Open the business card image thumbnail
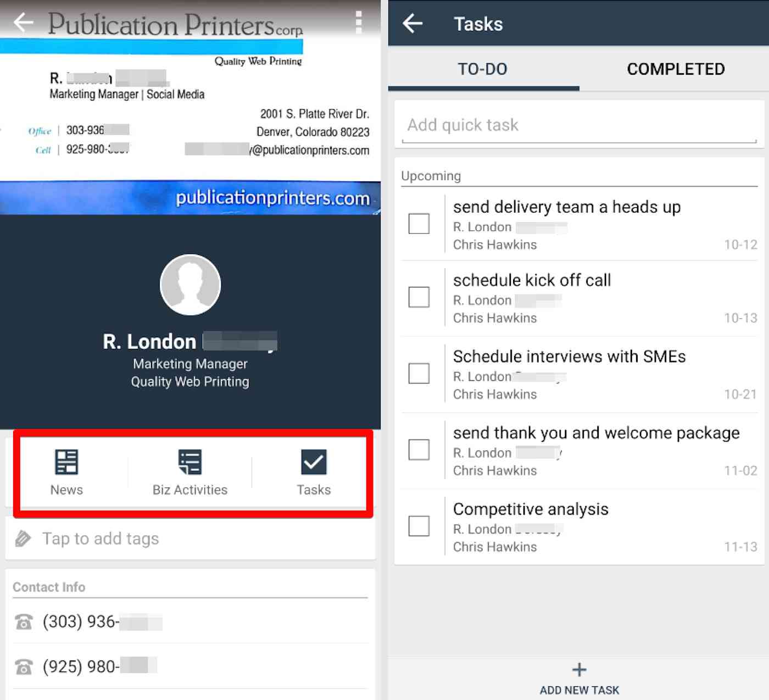Image resolution: width=769 pixels, height=700 pixels. tap(190, 107)
